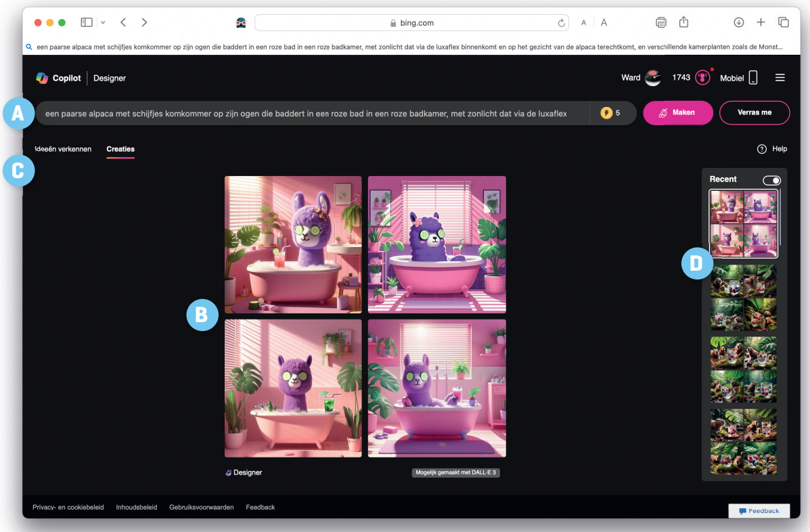Open the hamburger menu in Copilot header
810x532 pixels.
tap(780, 78)
